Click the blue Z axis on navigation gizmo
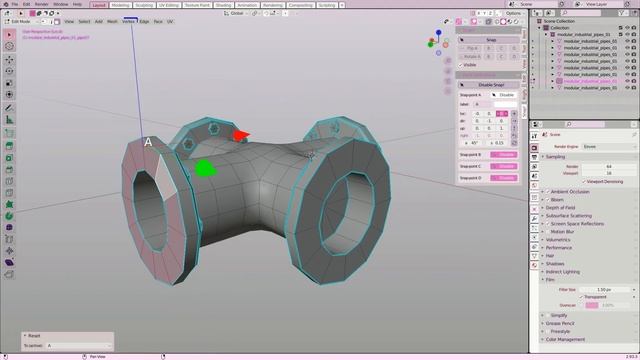Viewport: 640px width, 360px height. (438, 32)
